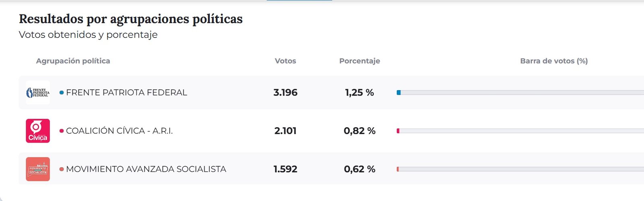Click the Movimiento Avanzada Socialista logo
Image resolution: width=644 pixels, height=201 pixels.
coord(38,169)
